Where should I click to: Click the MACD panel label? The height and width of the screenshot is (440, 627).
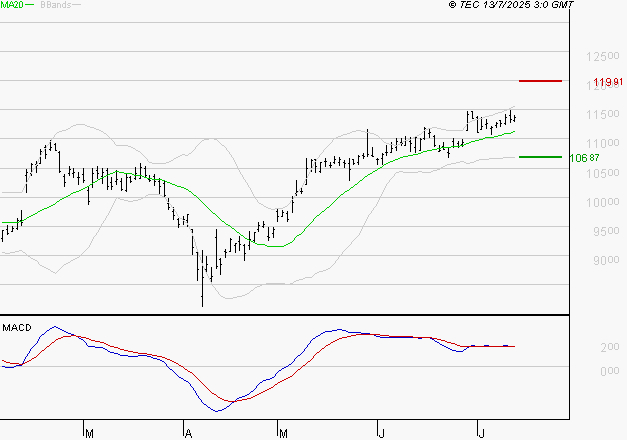pos(17,328)
